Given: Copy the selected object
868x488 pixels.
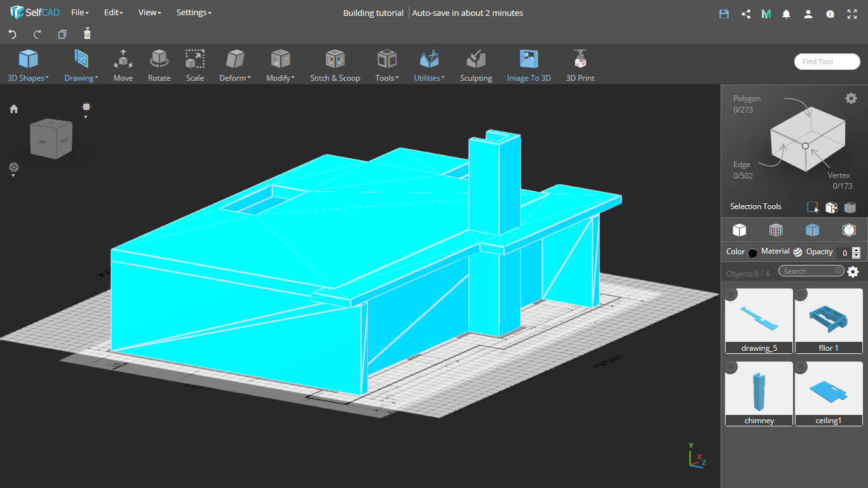Looking at the screenshot, I should click(62, 34).
